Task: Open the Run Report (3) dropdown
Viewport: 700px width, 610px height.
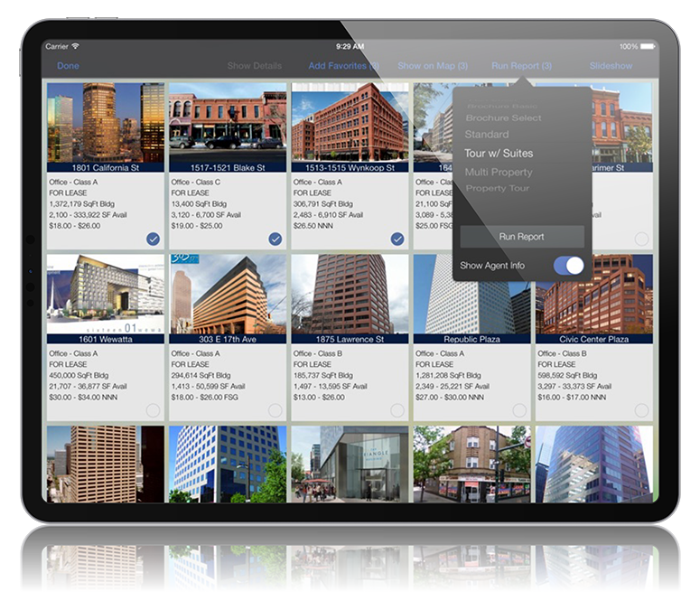Action: [x=521, y=66]
